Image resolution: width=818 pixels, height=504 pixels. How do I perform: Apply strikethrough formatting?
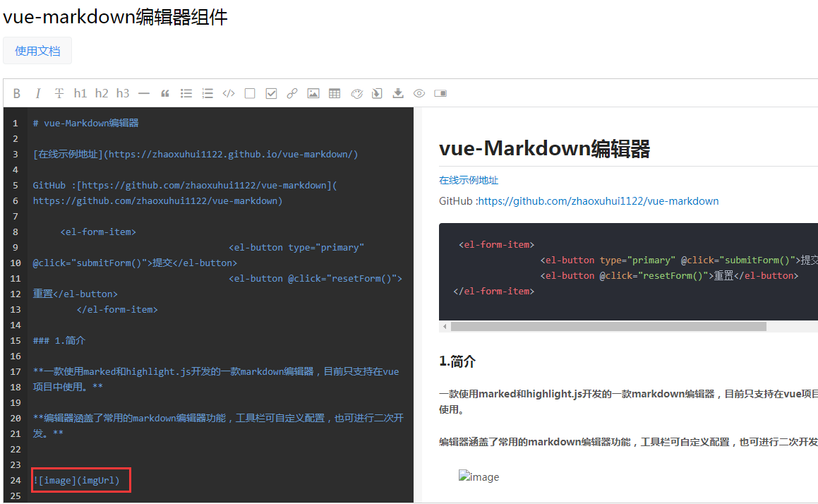tap(59, 93)
